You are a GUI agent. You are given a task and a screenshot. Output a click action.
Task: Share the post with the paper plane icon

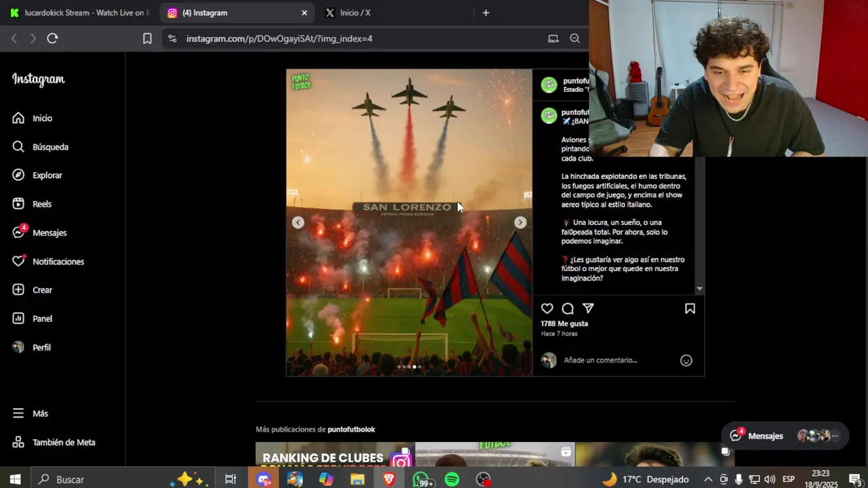tap(589, 308)
